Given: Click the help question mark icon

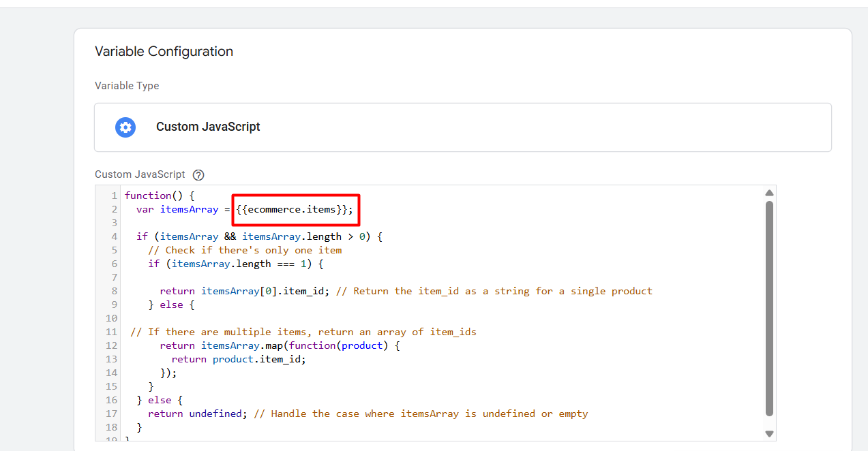Looking at the screenshot, I should (198, 175).
